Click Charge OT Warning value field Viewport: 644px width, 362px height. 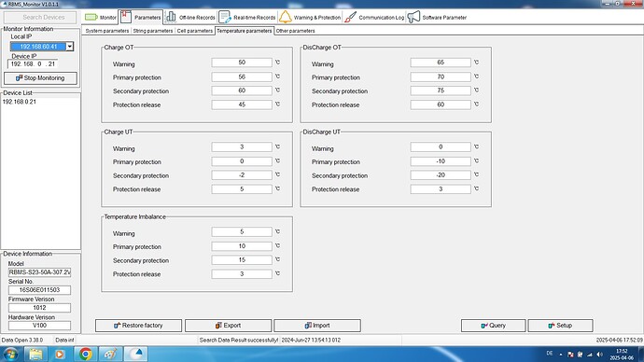tap(242, 63)
